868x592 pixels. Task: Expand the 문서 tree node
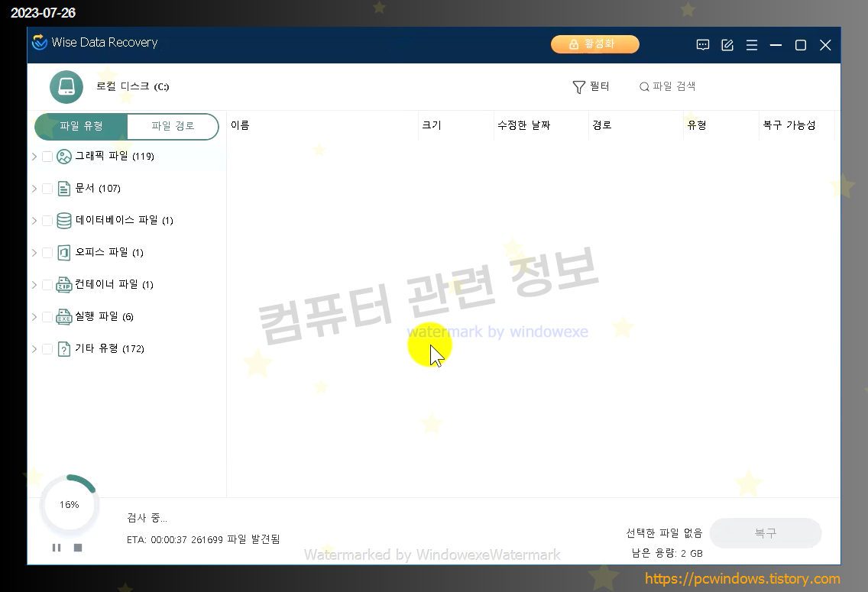point(34,189)
